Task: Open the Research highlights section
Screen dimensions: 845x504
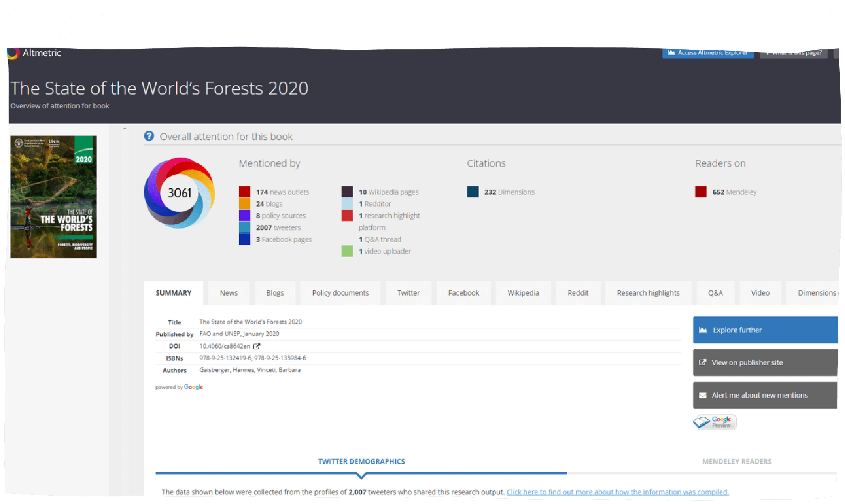Action: tap(648, 293)
